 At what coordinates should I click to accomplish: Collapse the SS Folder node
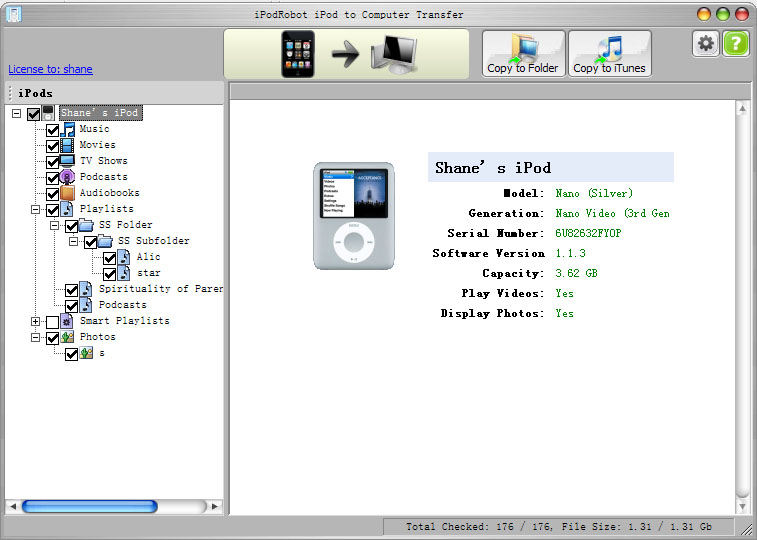(x=55, y=225)
